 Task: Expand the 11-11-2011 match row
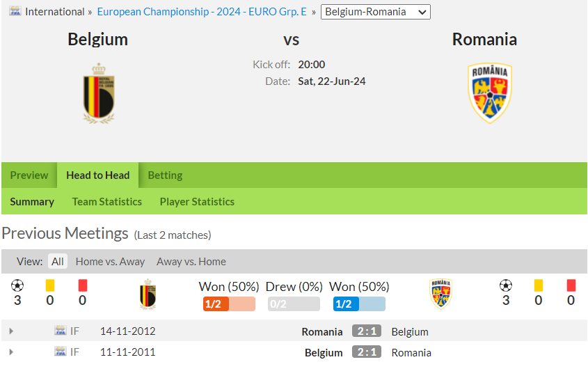(x=11, y=352)
